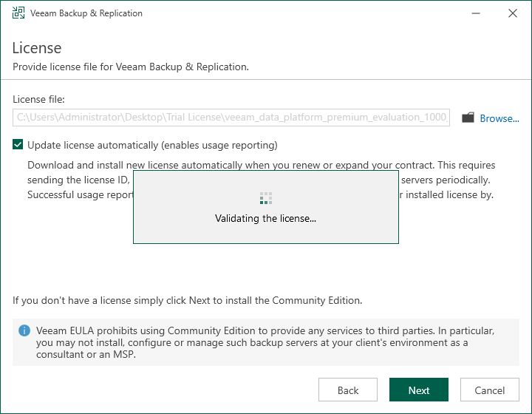
Task: Click the blue info icon in EULA notice
Action: (24, 330)
